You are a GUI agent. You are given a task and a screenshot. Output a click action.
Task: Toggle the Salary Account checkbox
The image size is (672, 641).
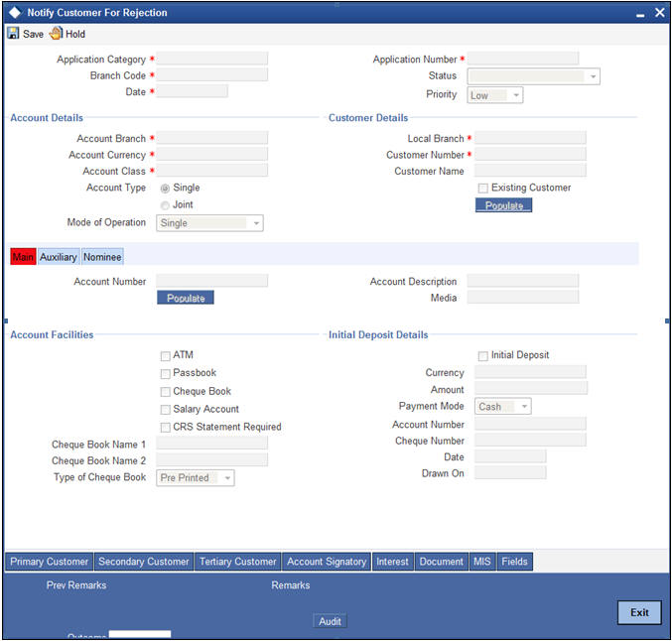click(x=166, y=410)
